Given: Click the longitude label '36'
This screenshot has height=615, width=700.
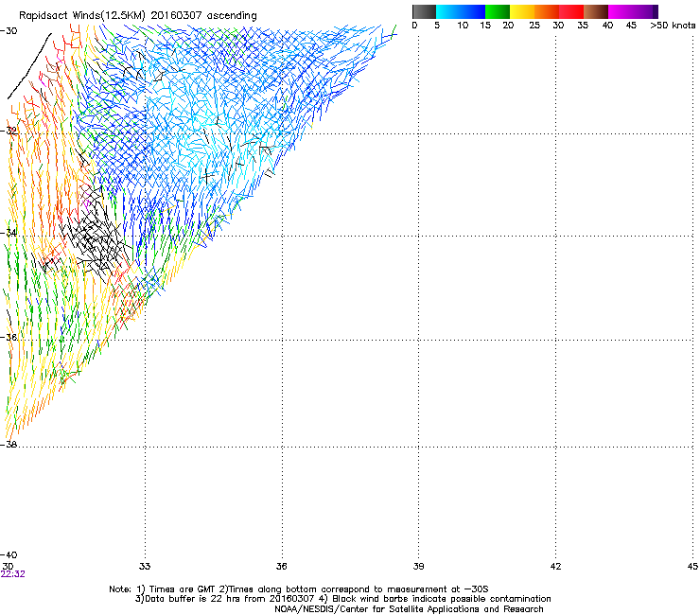Looking at the screenshot, I should pos(281,567).
